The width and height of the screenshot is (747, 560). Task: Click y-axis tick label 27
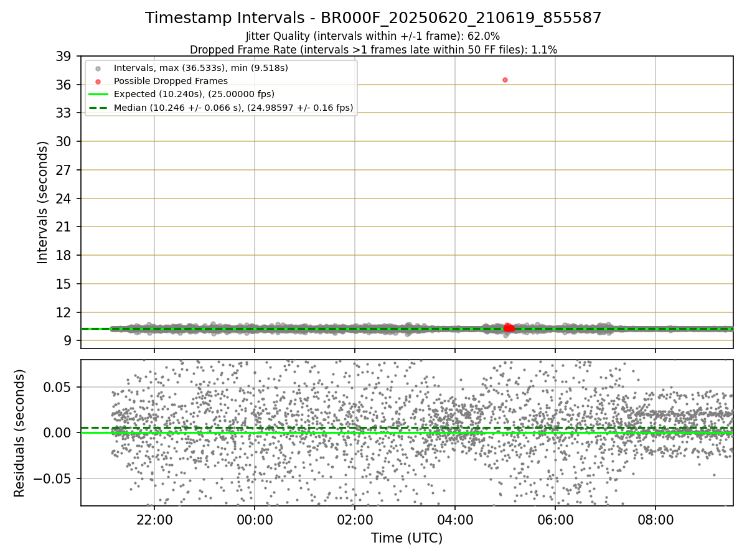[63, 170]
